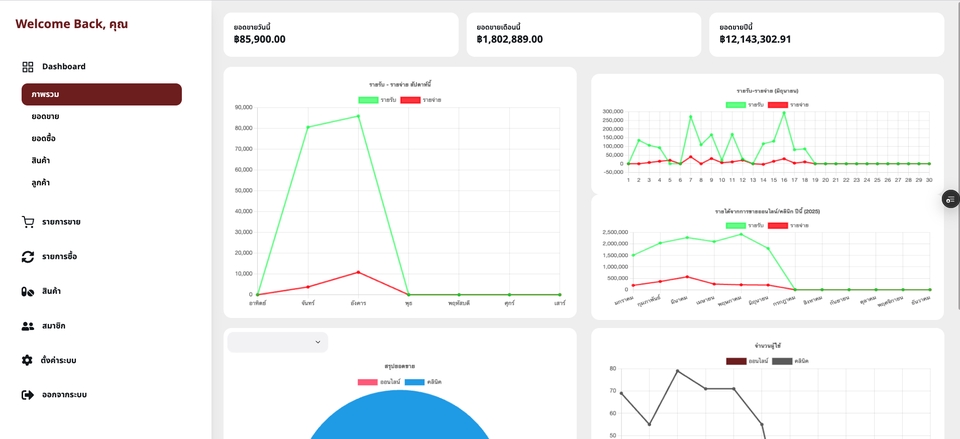This screenshot has height=439, width=960.
Task: Open the สมาชิก sidebar link
Action: pyautogui.click(x=53, y=326)
